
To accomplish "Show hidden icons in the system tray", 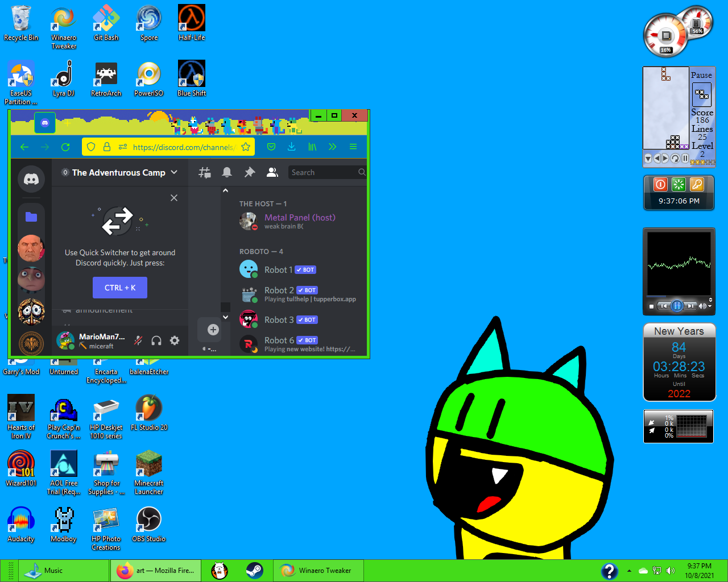I will coord(629,571).
